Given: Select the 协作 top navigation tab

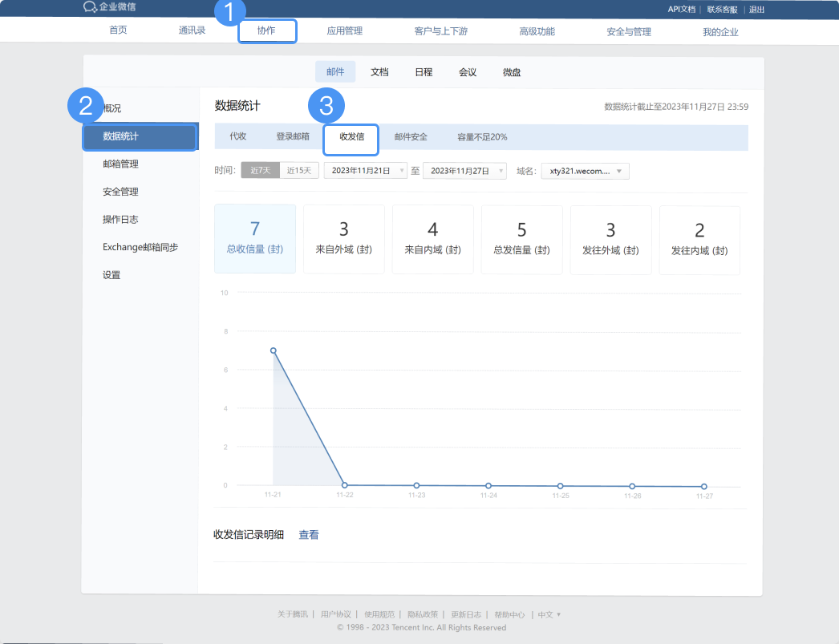Looking at the screenshot, I should [x=266, y=31].
